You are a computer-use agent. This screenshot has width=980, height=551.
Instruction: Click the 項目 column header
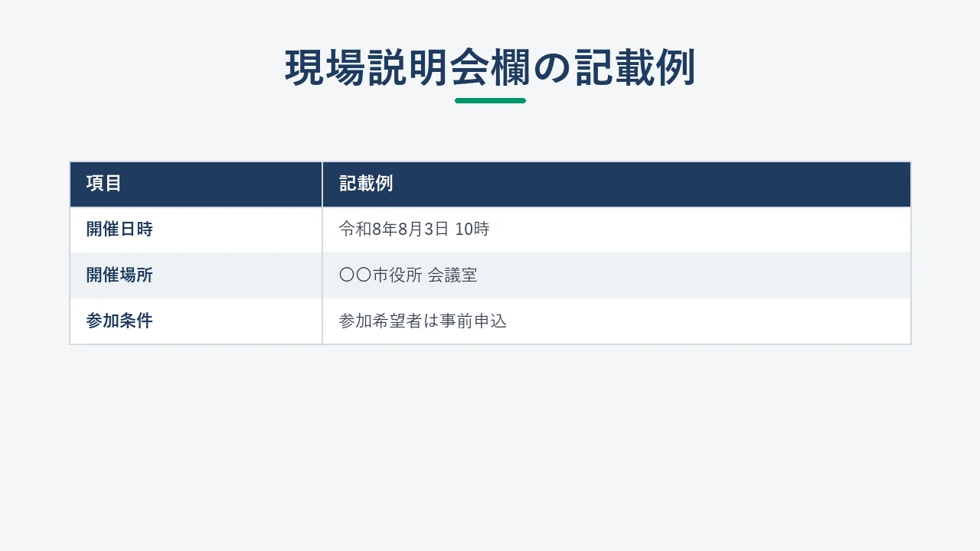click(x=103, y=184)
